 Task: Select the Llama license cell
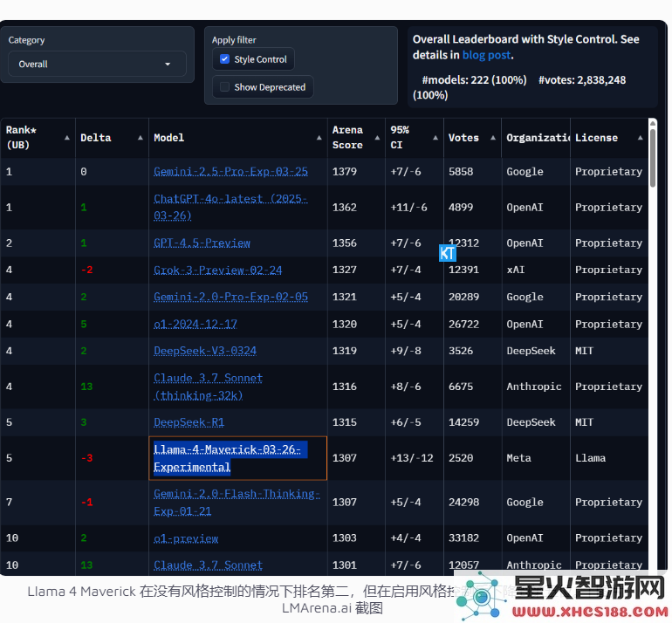609,458
